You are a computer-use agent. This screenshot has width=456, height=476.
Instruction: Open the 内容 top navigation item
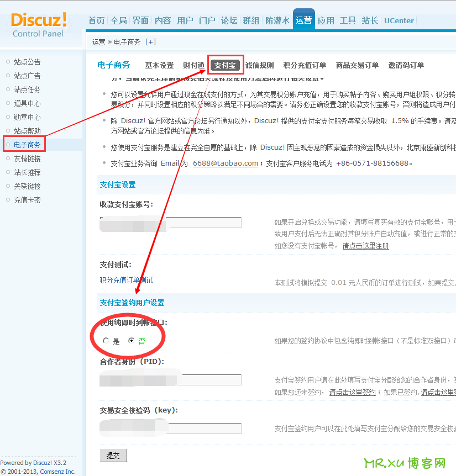[x=163, y=20]
